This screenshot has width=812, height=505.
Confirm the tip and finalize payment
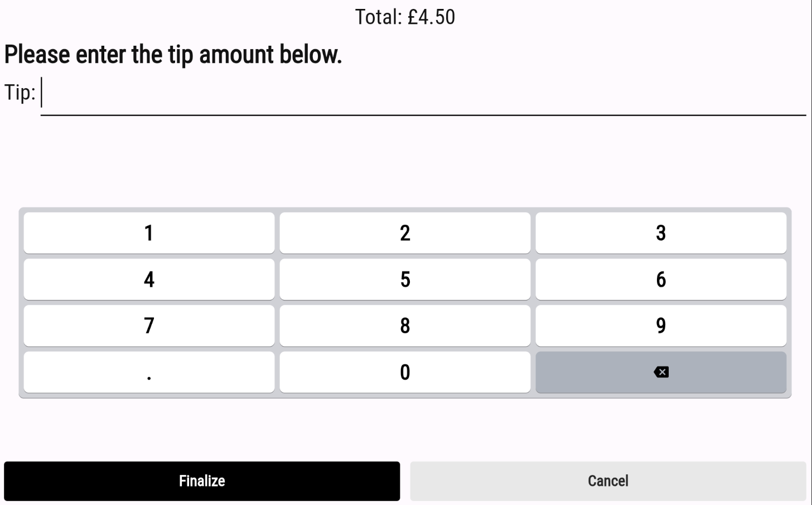pos(202,481)
